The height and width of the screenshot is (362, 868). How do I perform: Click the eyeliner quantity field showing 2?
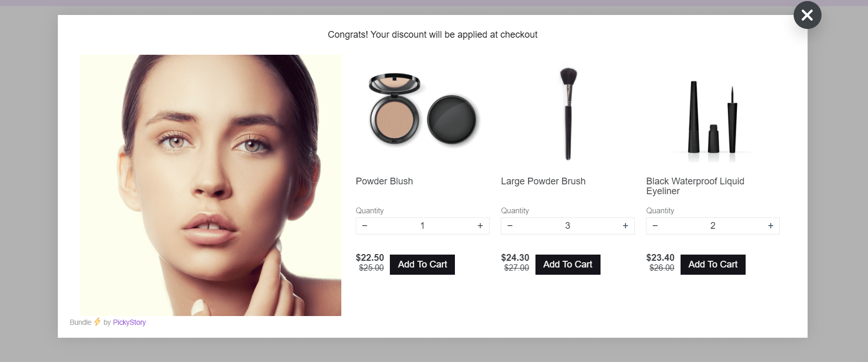pos(713,226)
